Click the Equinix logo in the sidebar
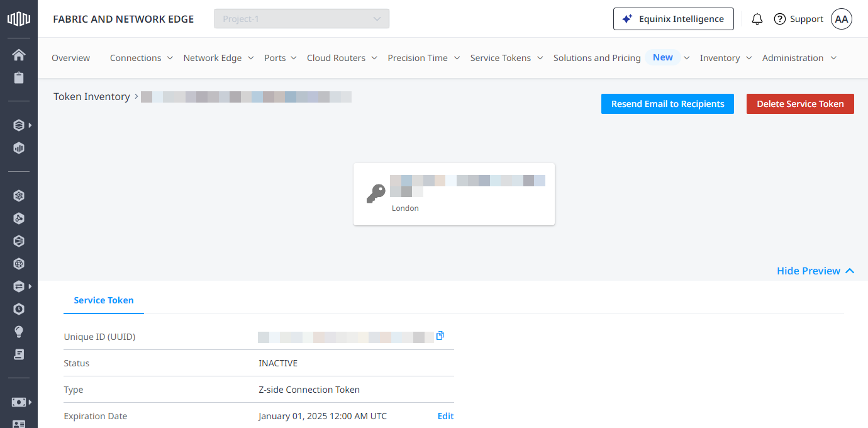Viewport: 868px width, 428px height. point(19,19)
